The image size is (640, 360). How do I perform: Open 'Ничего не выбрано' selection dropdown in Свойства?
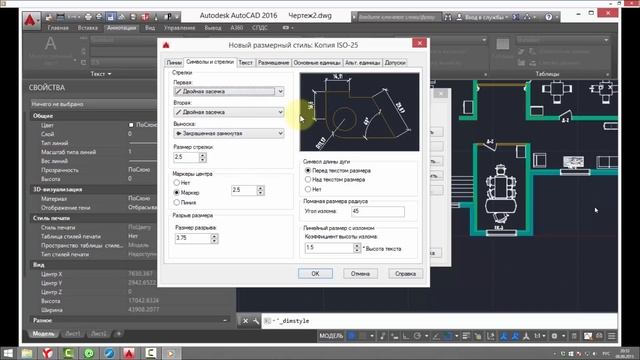pyautogui.click(x=94, y=104)
